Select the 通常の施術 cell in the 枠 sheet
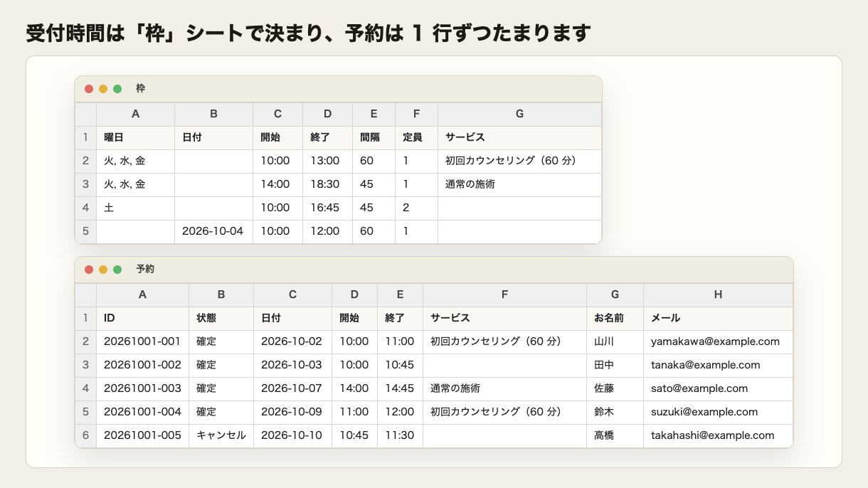This screenshot has height=488, width=868. coord(520,185)
